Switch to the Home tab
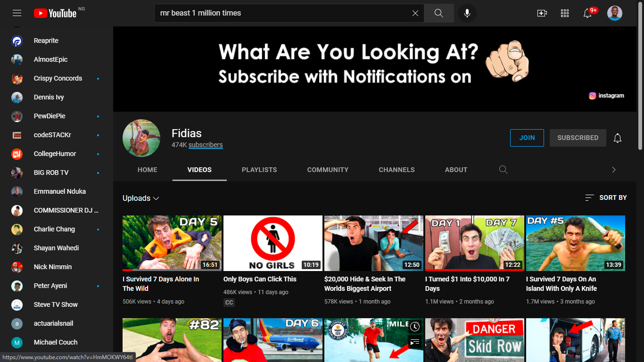This screenshot has height=362, width=644. (x=148, y=170)
